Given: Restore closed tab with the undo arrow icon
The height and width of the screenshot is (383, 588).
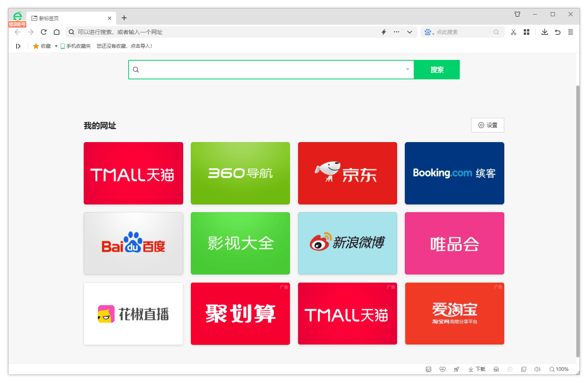Looking at the screenshot, I should click(x=558, y=32).
